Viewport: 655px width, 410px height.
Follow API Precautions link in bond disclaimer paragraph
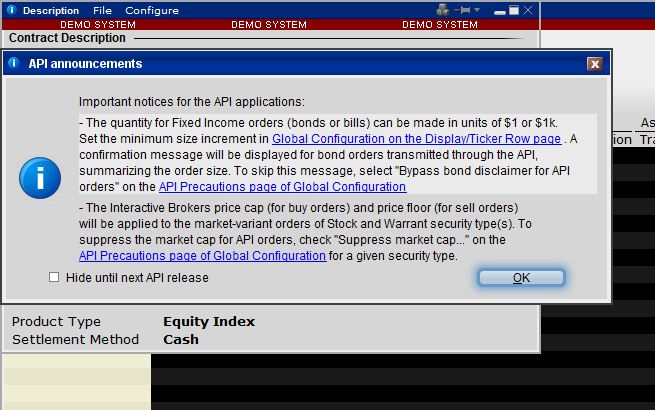pos(282,186)
